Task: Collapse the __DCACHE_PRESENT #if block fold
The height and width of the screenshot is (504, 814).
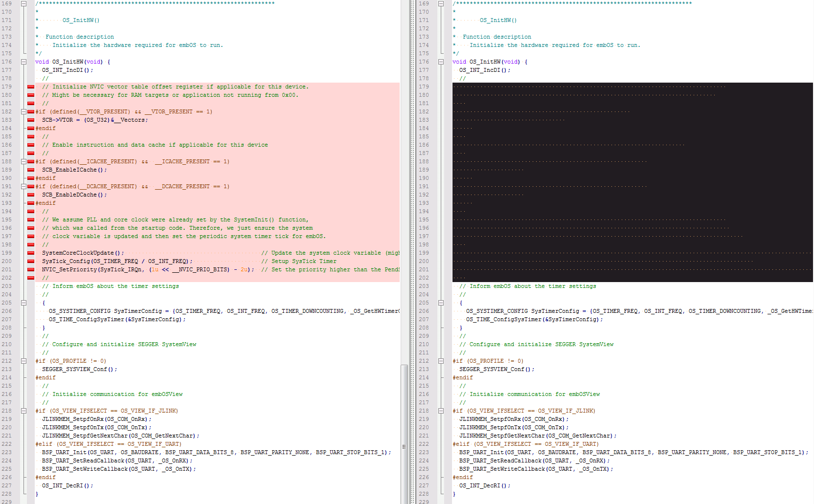Action: (x=23, y=186)
